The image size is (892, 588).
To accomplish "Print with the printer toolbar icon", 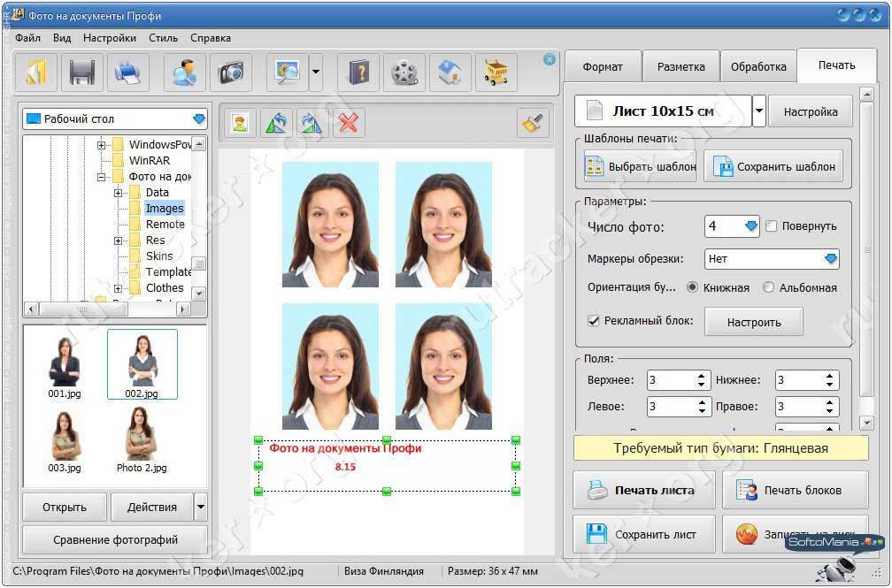I will [127, 73].
